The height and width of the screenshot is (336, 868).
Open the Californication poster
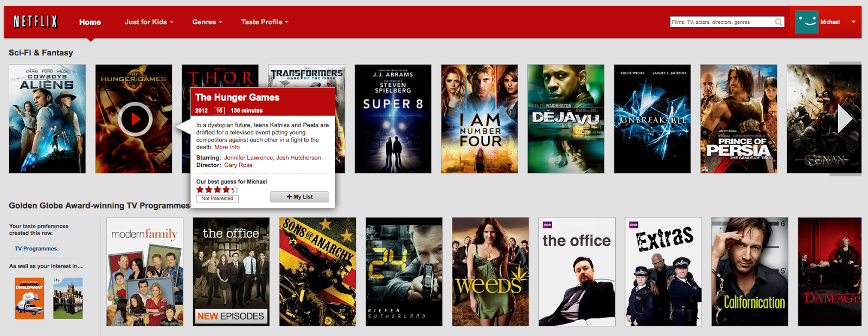(x=750, y=272)
